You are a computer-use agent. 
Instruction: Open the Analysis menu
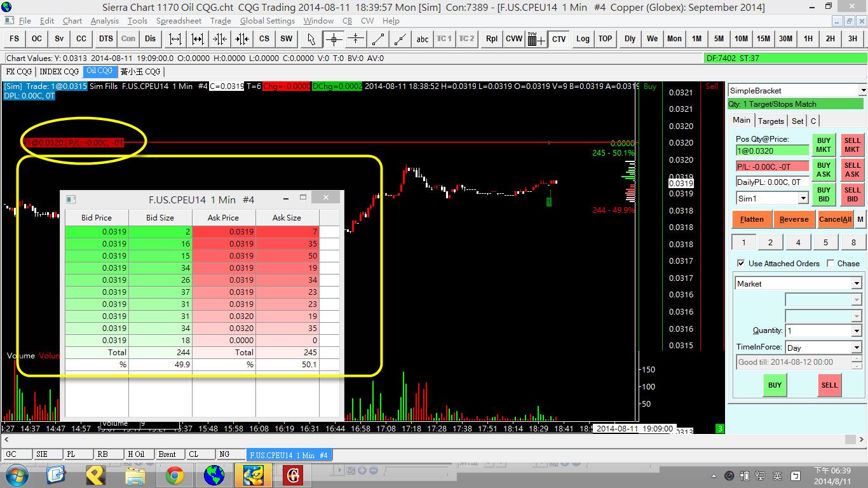coord(105,21)
